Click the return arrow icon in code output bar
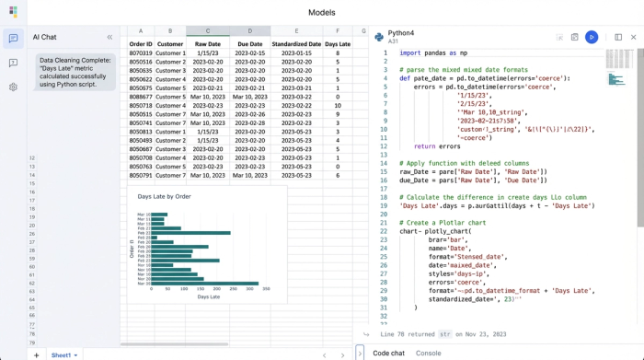644x360 pixels. click(x=366, y=334)
